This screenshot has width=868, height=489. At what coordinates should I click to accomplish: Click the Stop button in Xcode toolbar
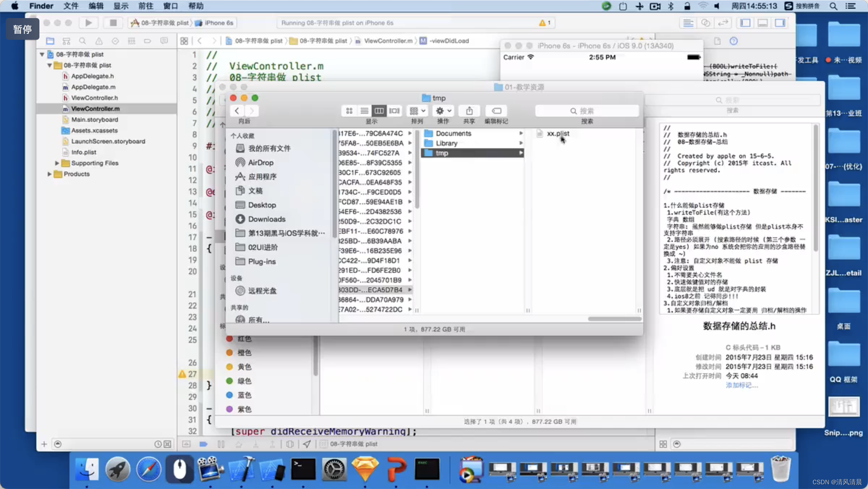(110, 23)
